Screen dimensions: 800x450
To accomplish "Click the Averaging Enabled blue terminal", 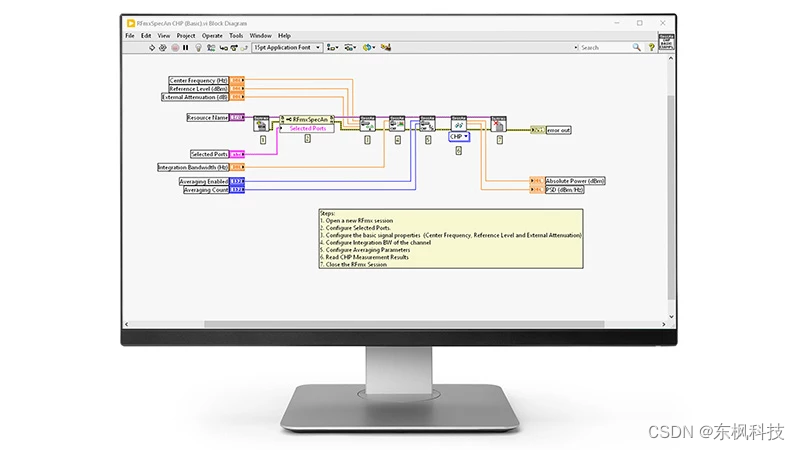I will tap(237, 181).
